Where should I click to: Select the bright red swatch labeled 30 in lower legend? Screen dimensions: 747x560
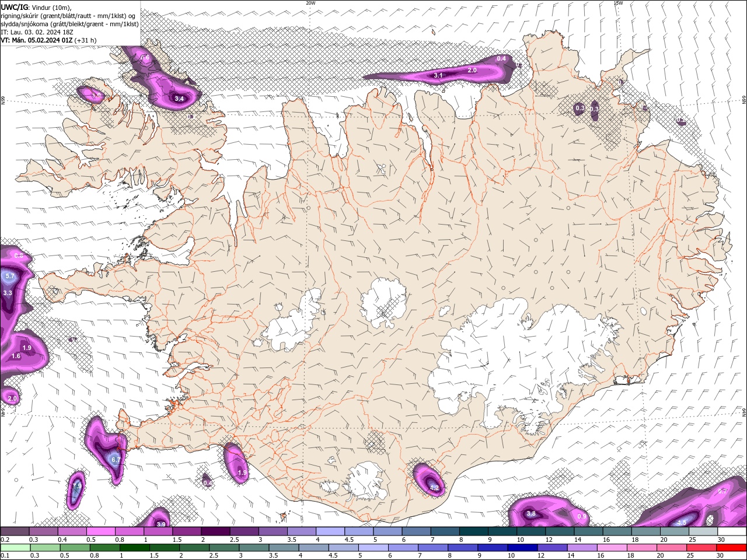tap(731, 548)
